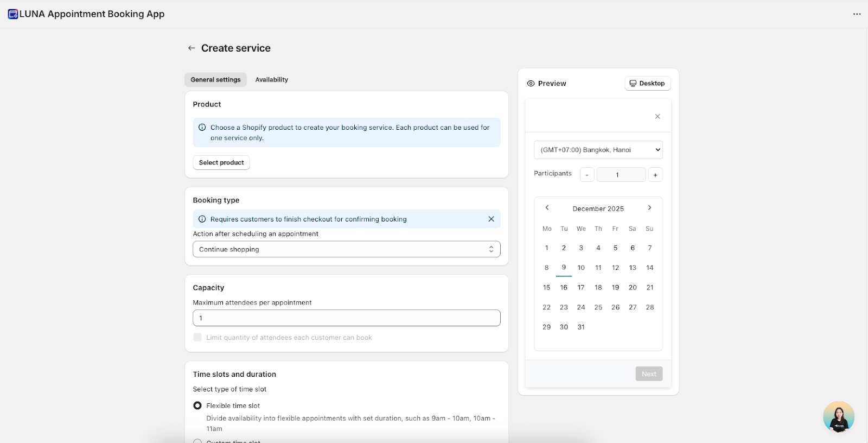Click the back arrow beside Create service
Image resolution: width=868 pixels, height=443 pixels.
192,48
